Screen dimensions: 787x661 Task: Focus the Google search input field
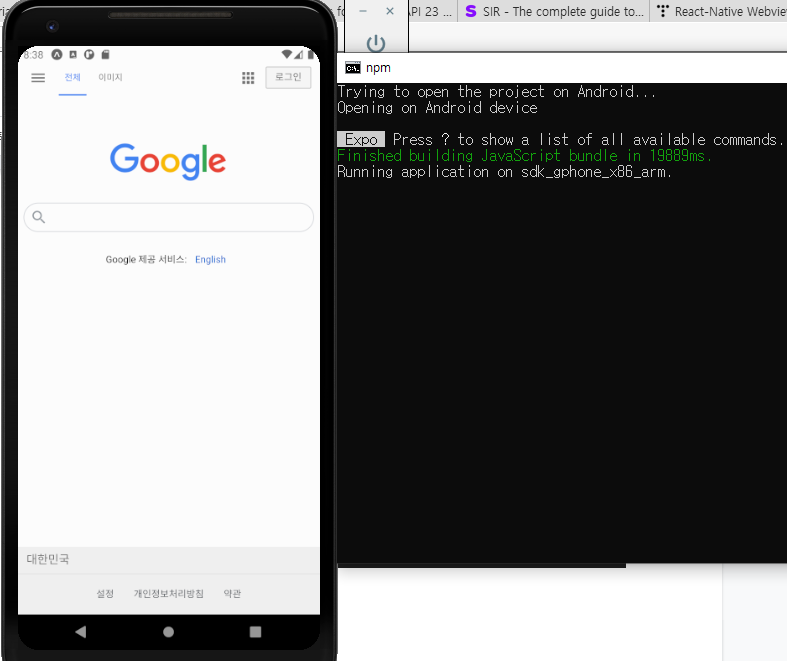169,217
